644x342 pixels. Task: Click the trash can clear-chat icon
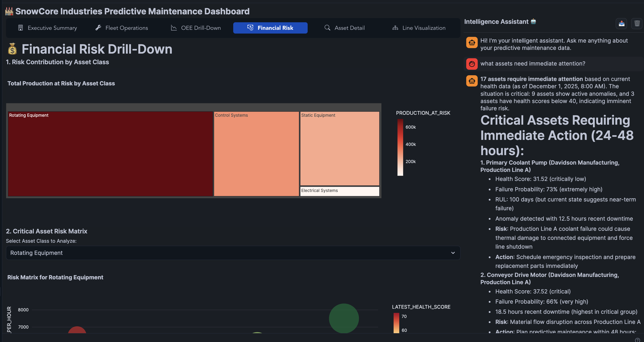637,24
